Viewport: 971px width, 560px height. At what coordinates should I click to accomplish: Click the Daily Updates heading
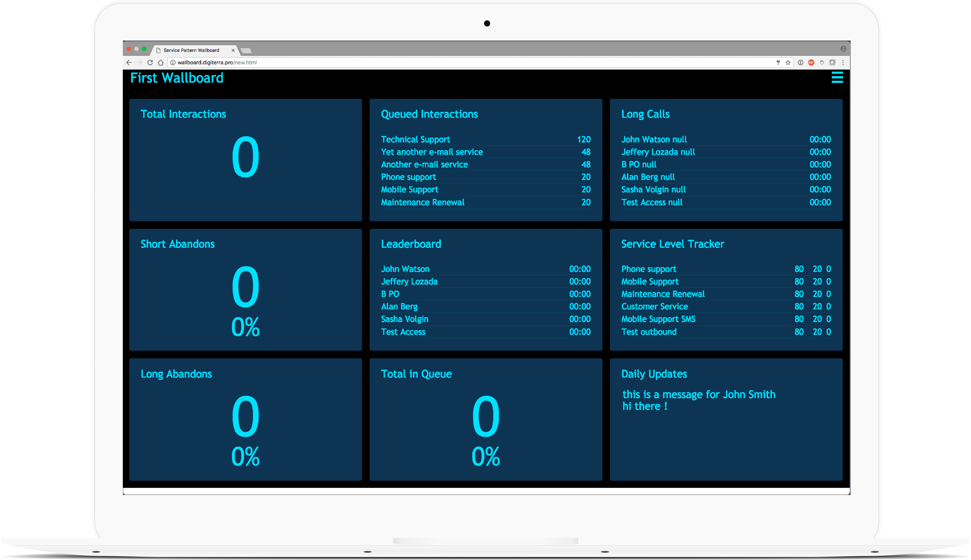click(654, 374)
